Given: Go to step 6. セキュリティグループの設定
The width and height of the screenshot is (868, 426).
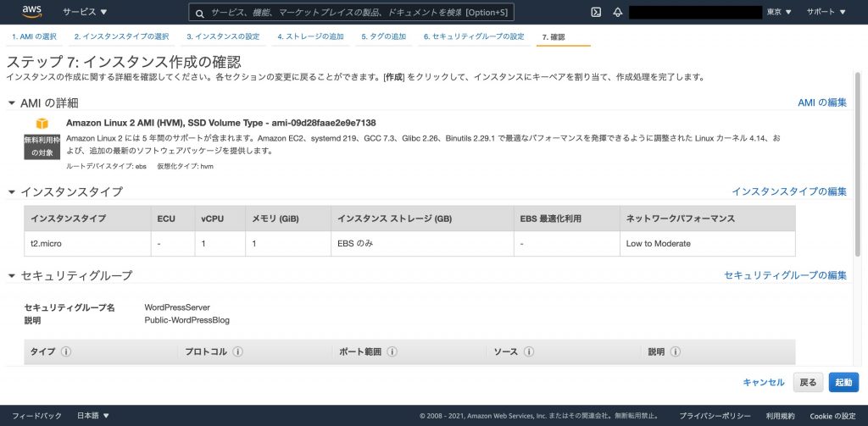Looking at the screenshot, I should click(x=474, y=36).
